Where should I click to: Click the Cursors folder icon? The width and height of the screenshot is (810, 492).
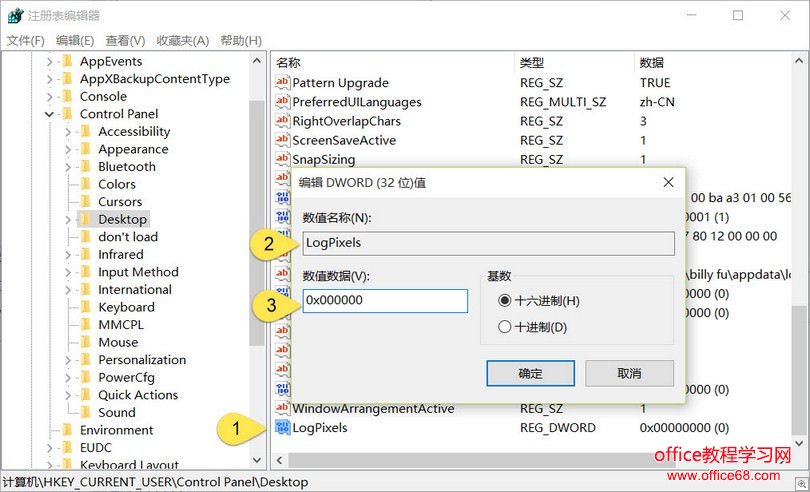[x=86, y=202]
